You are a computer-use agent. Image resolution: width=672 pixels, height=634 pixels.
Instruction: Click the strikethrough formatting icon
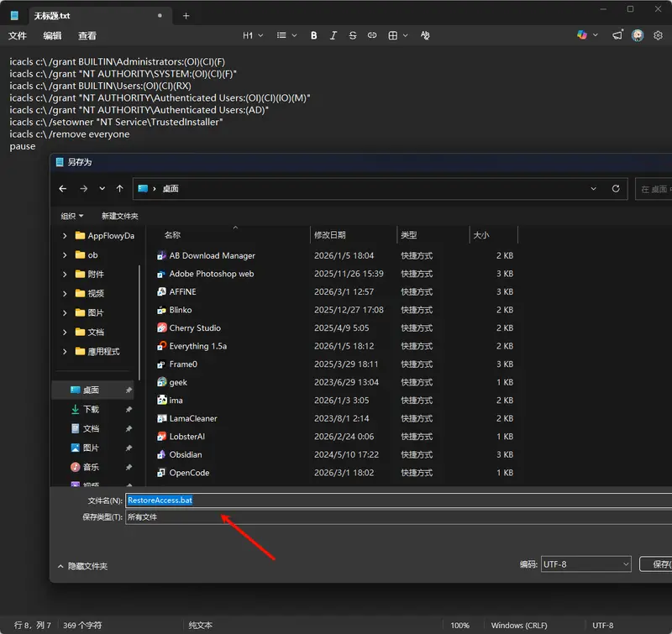352,35
